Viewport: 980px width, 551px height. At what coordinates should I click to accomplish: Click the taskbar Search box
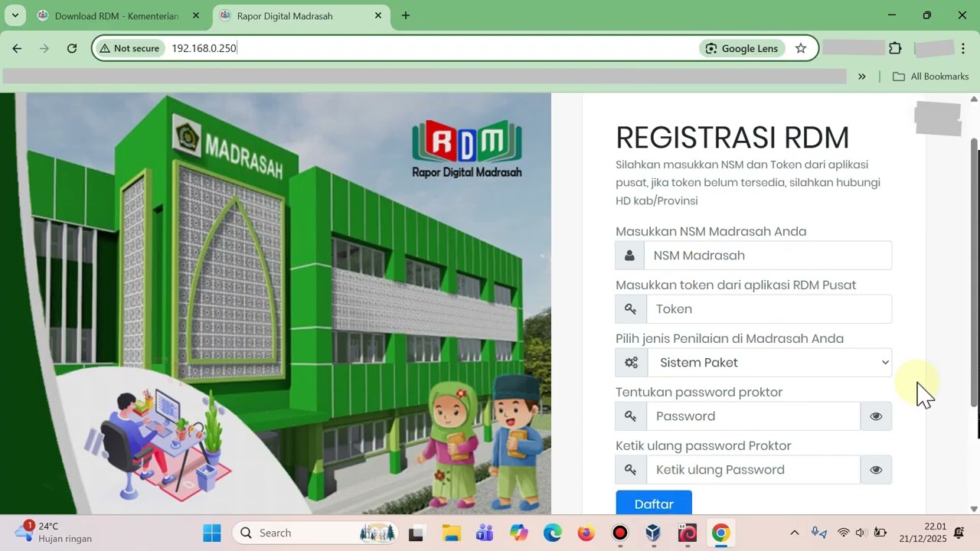pos(316,533)
